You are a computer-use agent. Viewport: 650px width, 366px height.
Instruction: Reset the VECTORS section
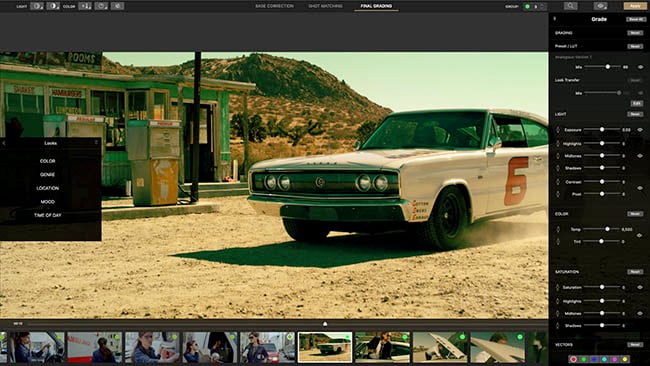pyautogui.click(x=635, y=345)
